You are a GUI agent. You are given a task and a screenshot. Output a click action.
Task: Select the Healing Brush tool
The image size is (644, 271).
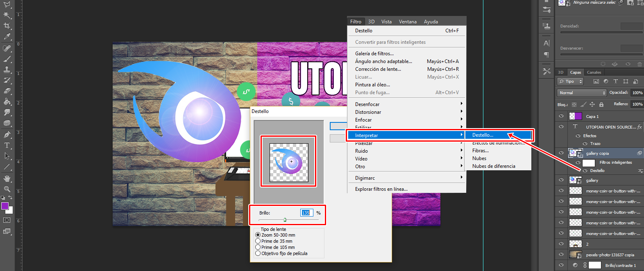7,48
